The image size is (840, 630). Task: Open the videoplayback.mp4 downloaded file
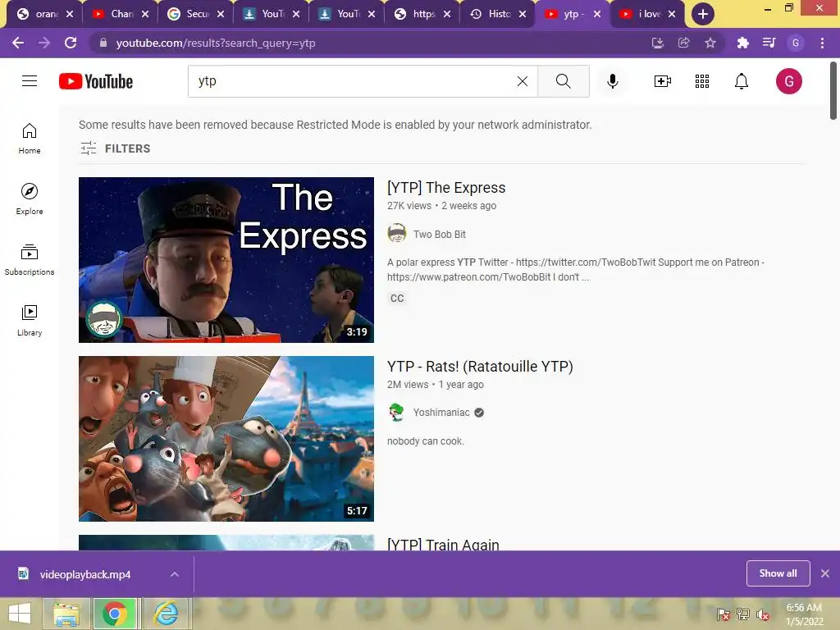(85, 574)
